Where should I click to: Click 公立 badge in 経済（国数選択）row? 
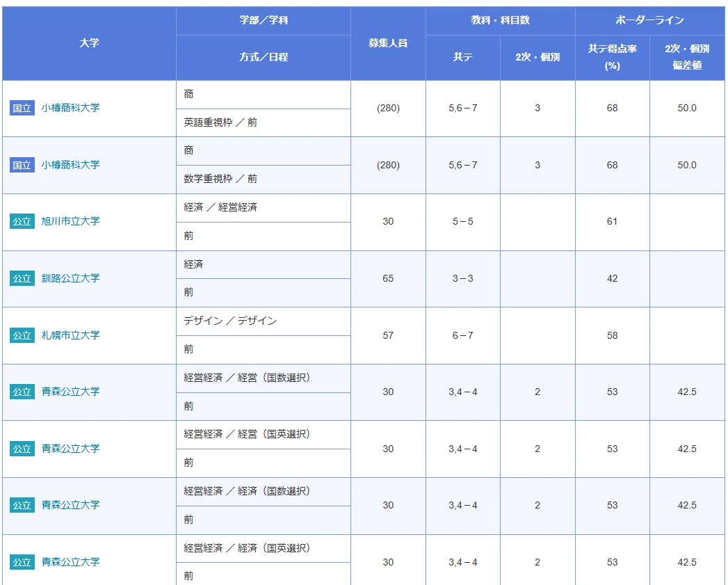[22, 505]
